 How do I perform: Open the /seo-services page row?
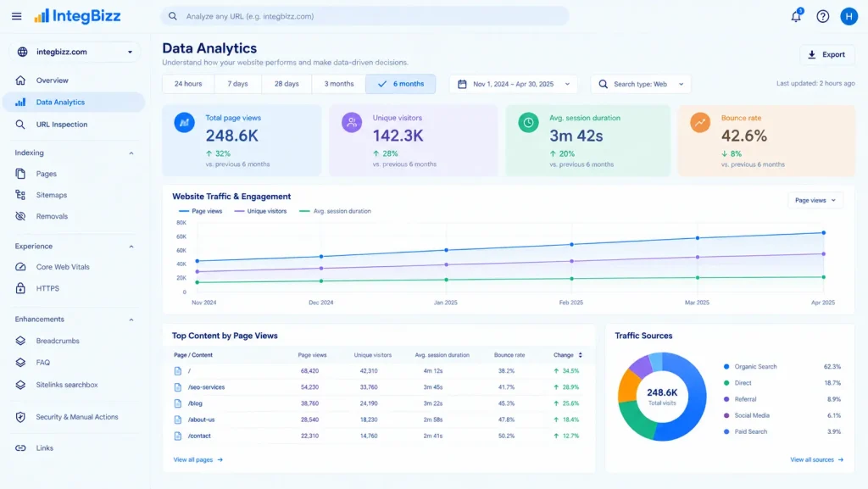377,387
